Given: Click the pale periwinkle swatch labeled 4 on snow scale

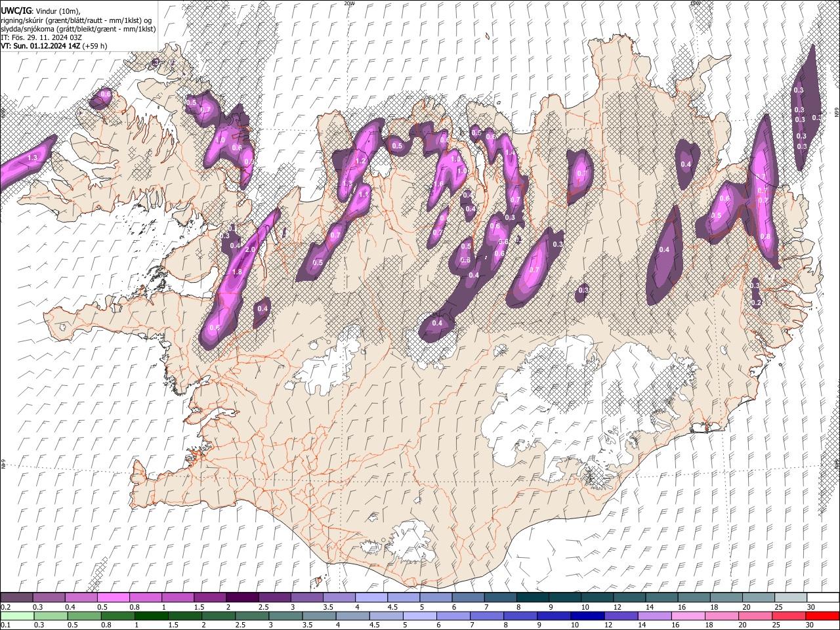Looking at the screenshot, I should click(371, 597).
